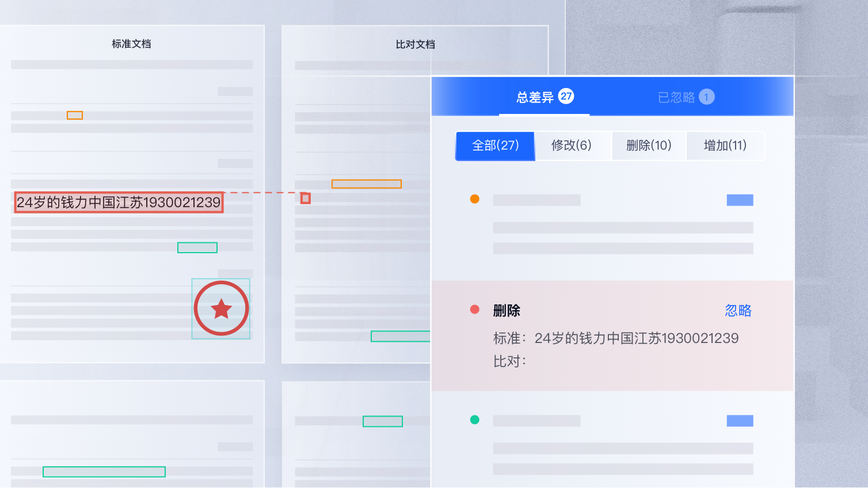Click the red dot beside 删除
868x488 pixels.
coord(475,310)
